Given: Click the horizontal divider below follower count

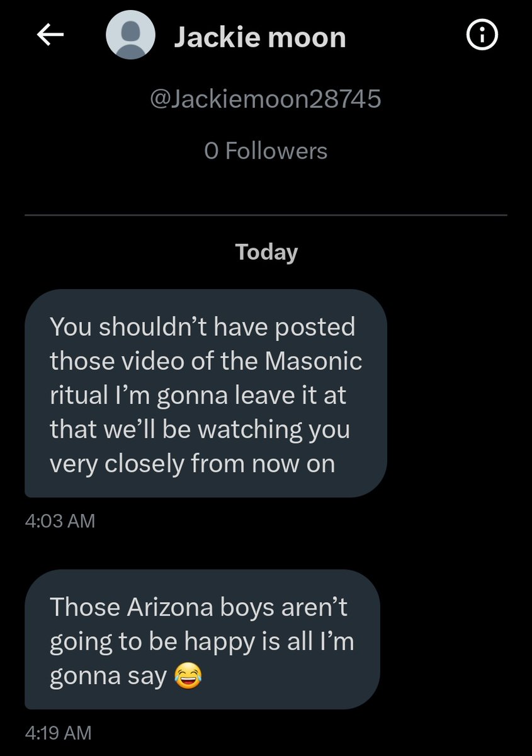Looking at the screenshot, I should [266, 215].
